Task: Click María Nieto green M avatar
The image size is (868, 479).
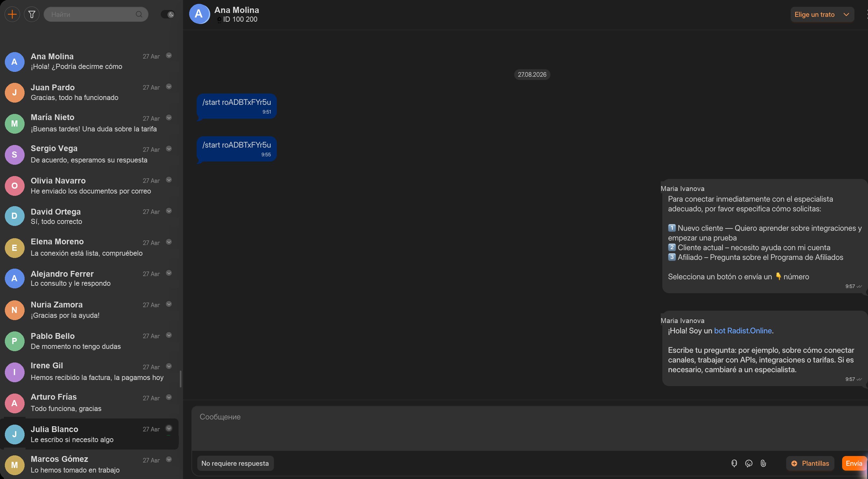Action: tap(15, 123)
